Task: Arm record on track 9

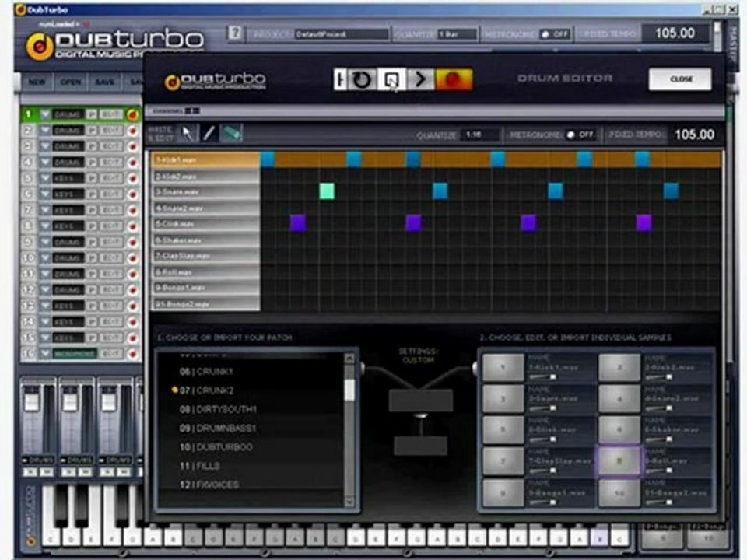Action: click(x=132, y=243)
